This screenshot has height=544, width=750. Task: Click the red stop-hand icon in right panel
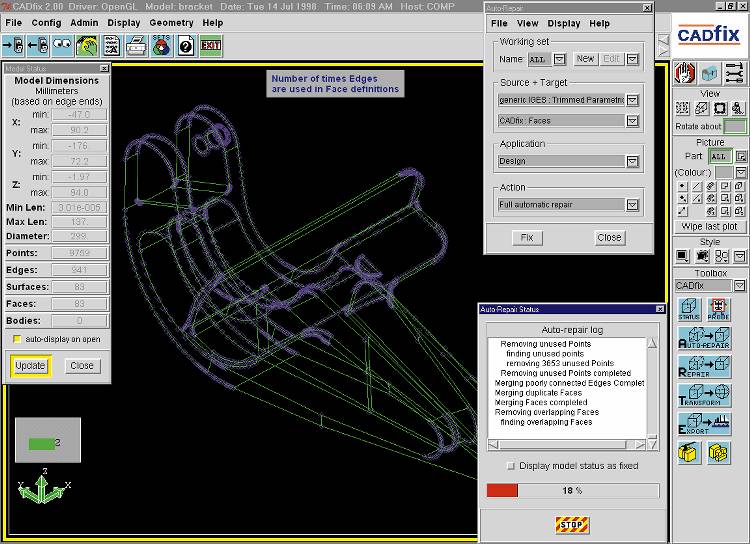pyautogui.click(x=685, y=73)
